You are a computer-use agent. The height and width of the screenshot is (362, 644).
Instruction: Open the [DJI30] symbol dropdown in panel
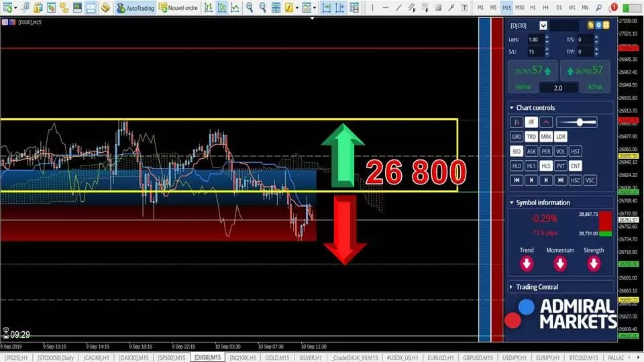[x=543, y=25]
